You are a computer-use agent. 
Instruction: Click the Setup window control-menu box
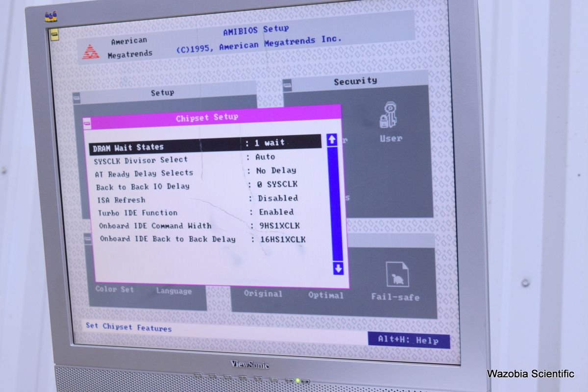(77, 98)
